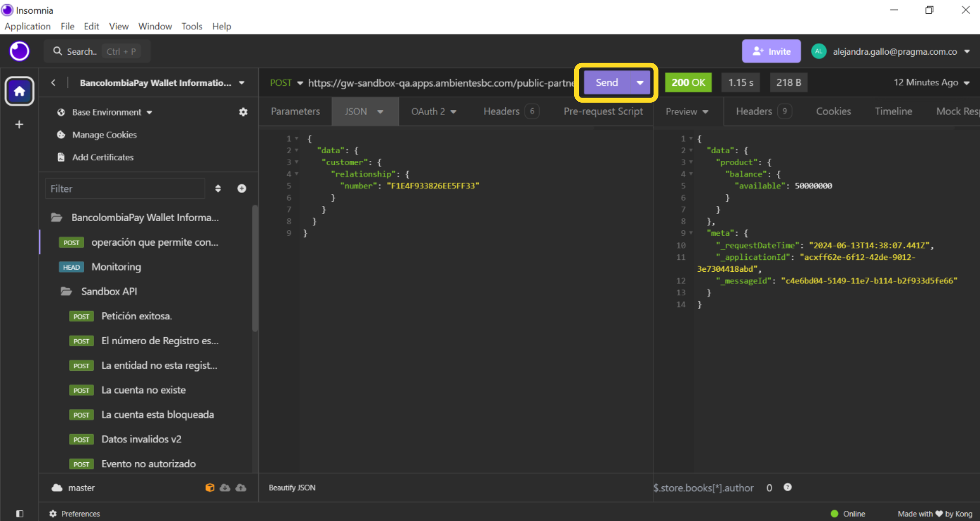980x521 pixels.
Task: Switch to response Headers 9 tab
Action: (x=764, y=111)
